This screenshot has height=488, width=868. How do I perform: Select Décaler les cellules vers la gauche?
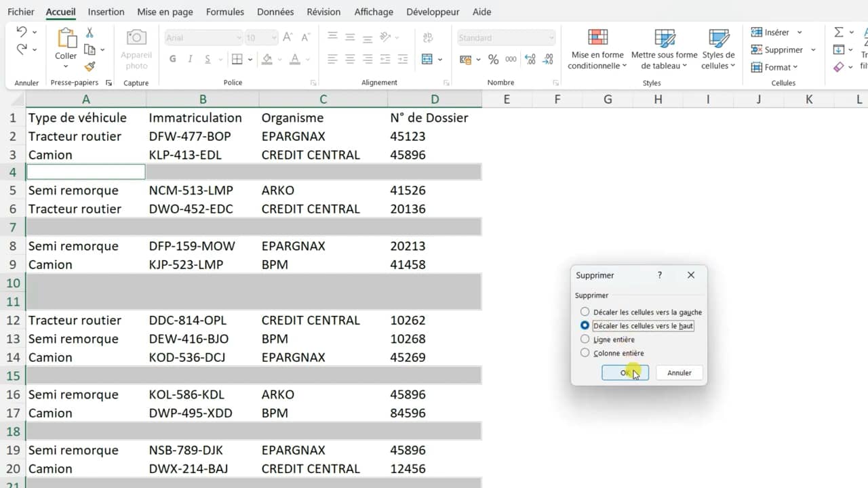point(585,312)
